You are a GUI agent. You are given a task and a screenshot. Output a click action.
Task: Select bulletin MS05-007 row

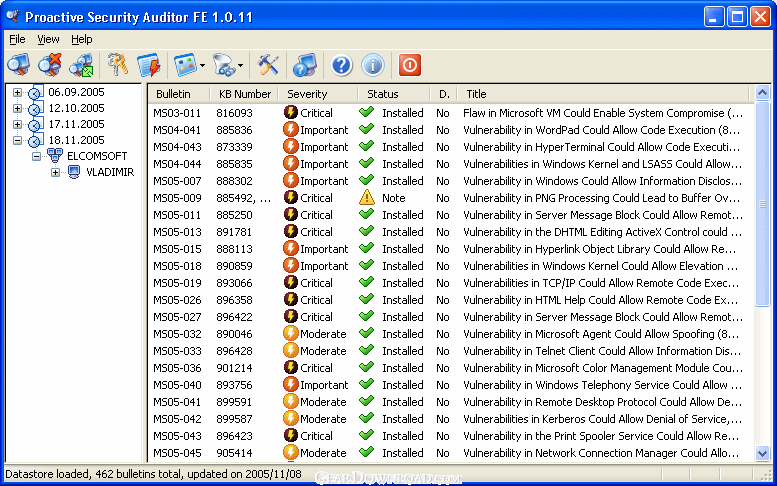(451, 181)
